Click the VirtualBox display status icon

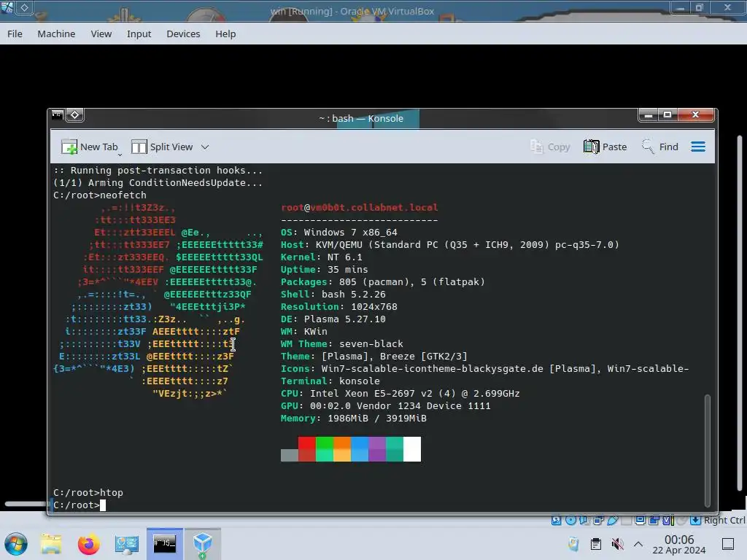640,520
